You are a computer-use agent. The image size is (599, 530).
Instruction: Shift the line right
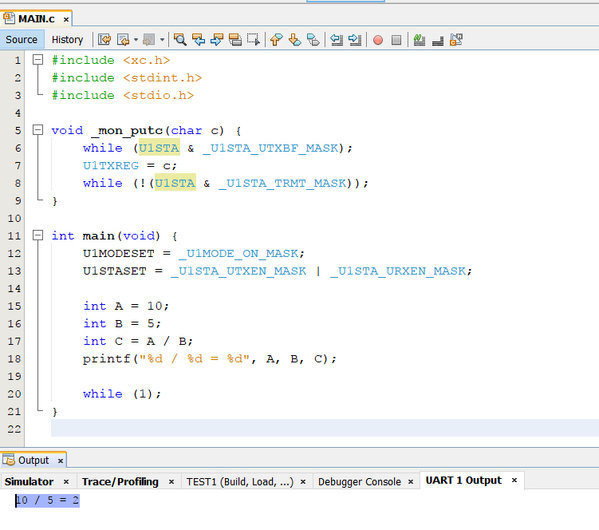coord(355,39)
